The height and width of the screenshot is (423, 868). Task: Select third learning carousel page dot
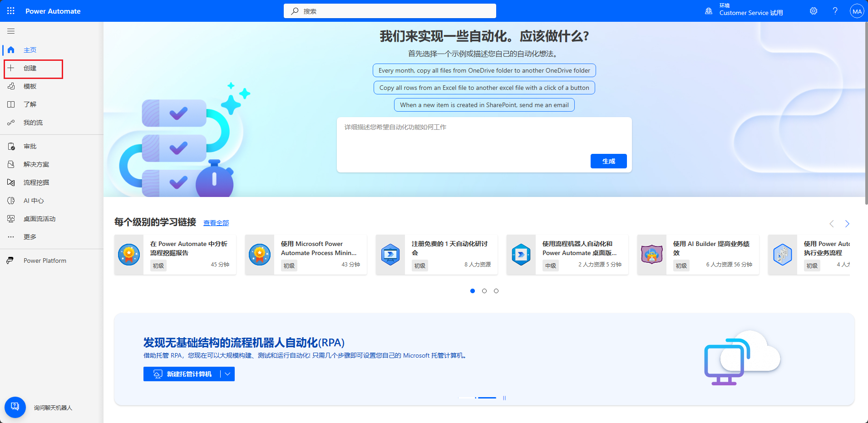click(496, 291)
